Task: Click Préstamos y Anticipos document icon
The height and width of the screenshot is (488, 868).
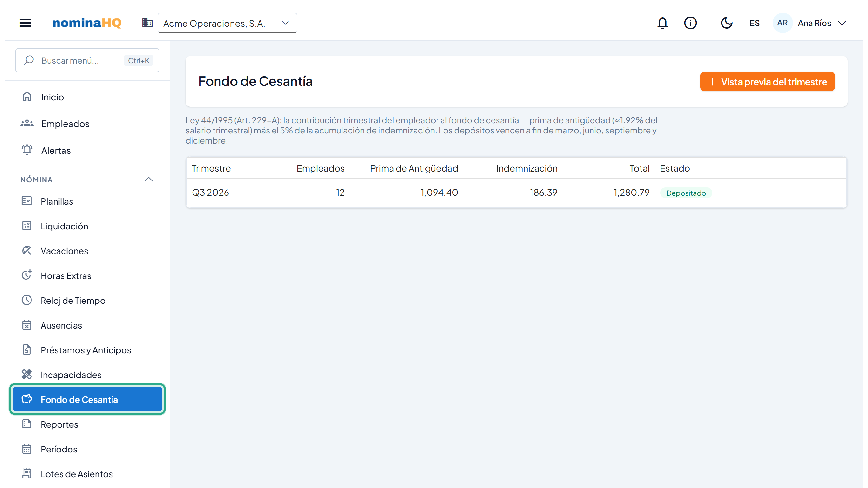Action: (x=27, y=350)
